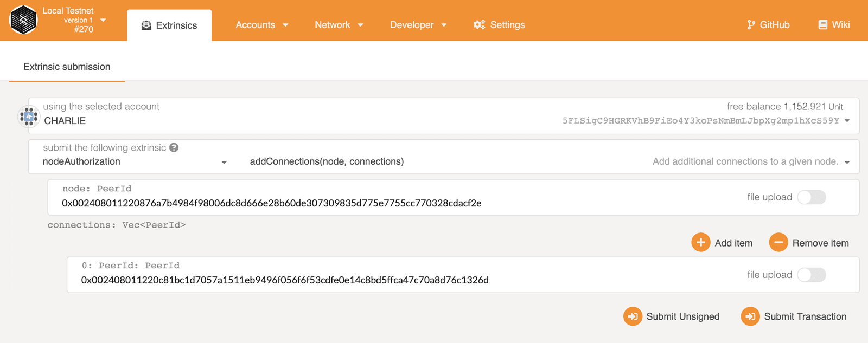Screen dimensions: 868x343
Task: Open the Network menu
Action: tap(339, 25)
